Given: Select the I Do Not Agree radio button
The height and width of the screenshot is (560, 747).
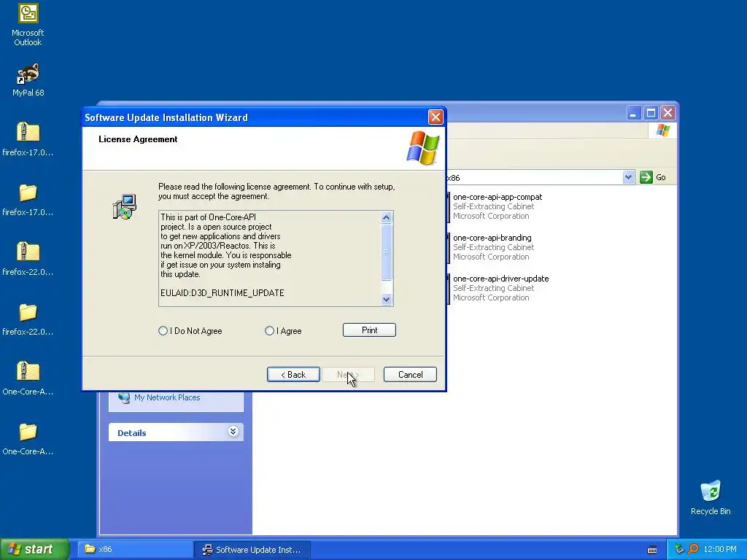Looking at the screenshot, I should click(163, 330).
